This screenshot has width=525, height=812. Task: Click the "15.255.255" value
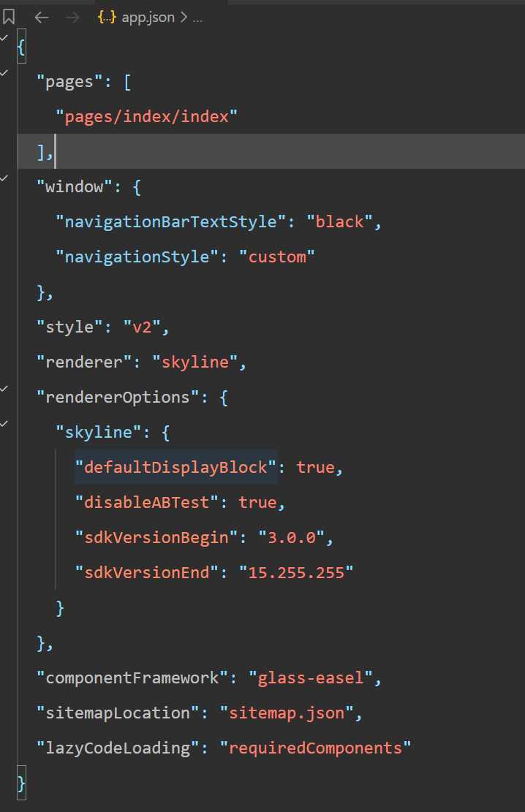[296, 573]
